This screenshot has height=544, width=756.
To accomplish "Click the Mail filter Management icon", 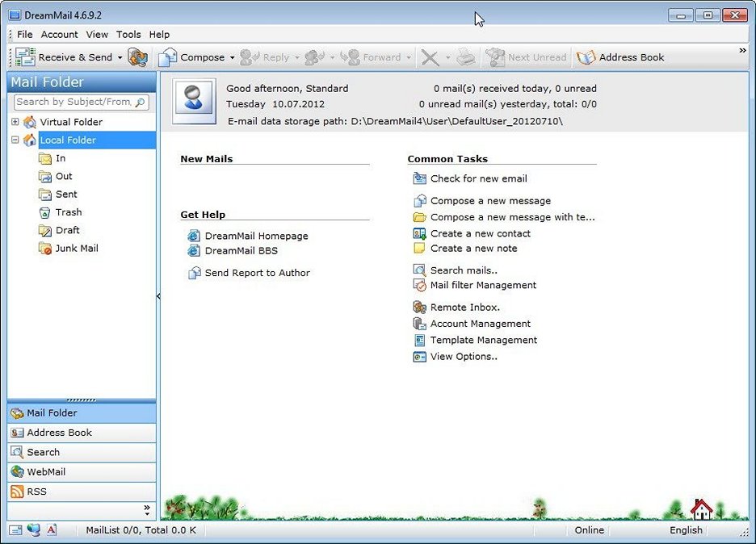I will [419, 285].
